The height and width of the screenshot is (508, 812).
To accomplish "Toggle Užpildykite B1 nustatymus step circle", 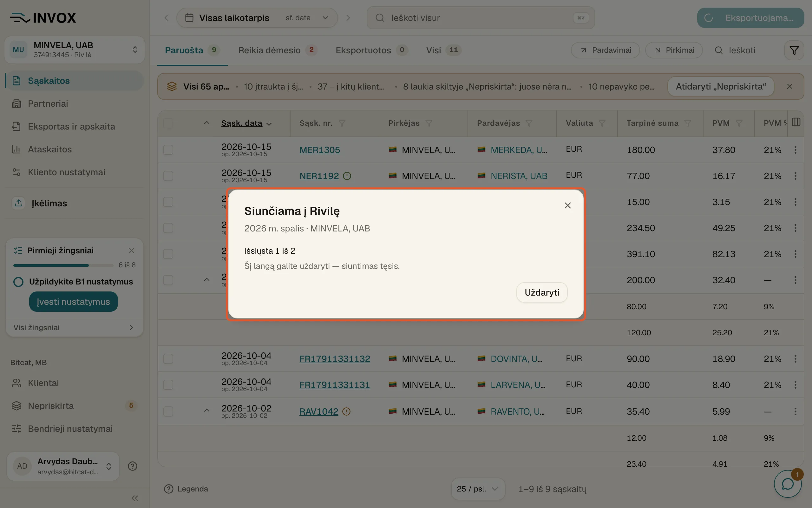I will coord(18,282).
